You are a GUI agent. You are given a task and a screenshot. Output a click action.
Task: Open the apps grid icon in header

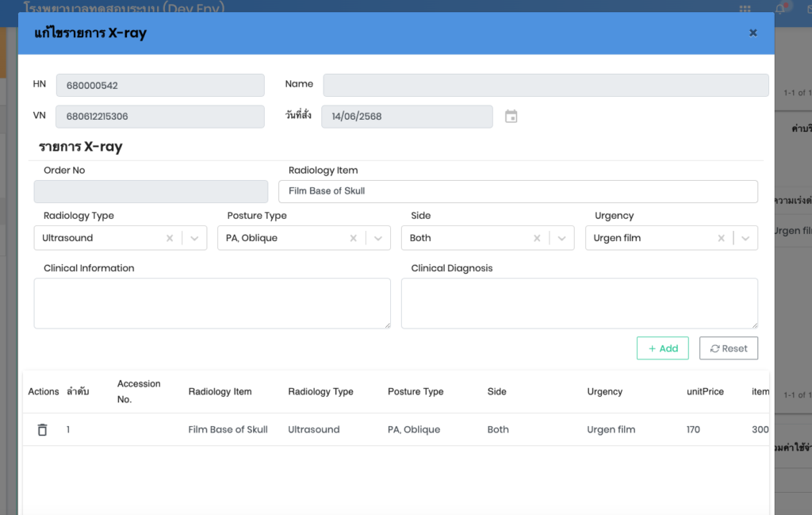tap(745, 9)
